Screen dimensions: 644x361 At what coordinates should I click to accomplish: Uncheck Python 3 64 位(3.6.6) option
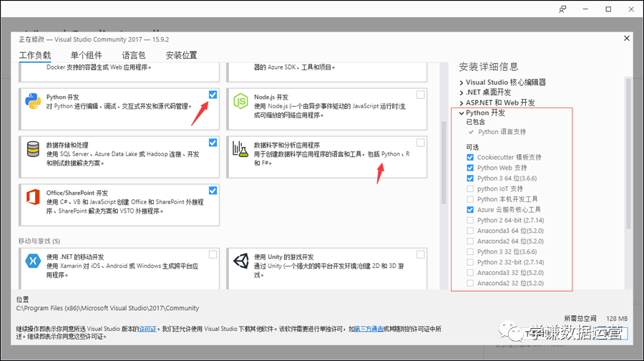470,178
